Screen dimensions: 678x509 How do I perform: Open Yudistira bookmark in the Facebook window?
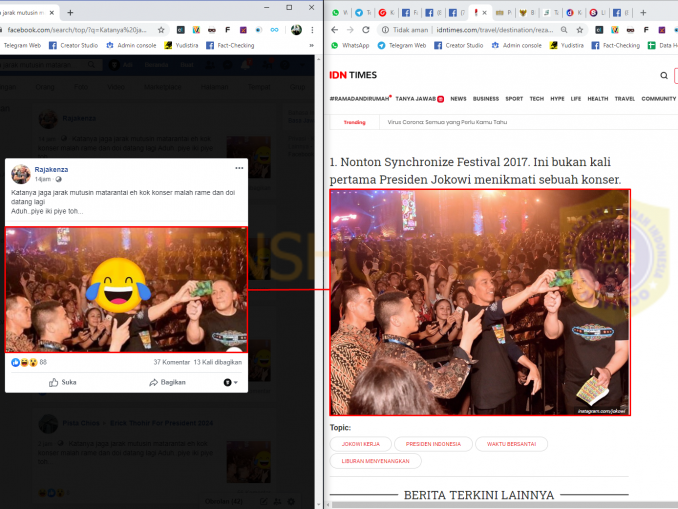click(181, 45)
